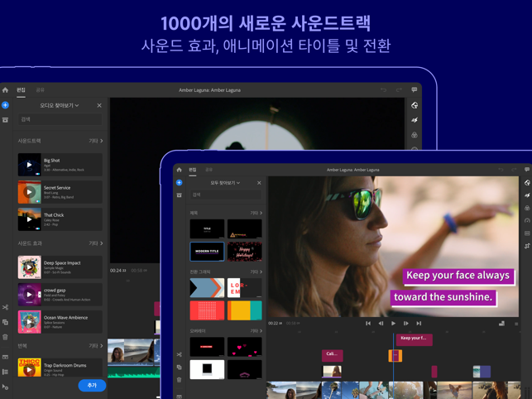532x399 pixels.
Task: Go to Home in the back editor window
Action: point(5,90)
